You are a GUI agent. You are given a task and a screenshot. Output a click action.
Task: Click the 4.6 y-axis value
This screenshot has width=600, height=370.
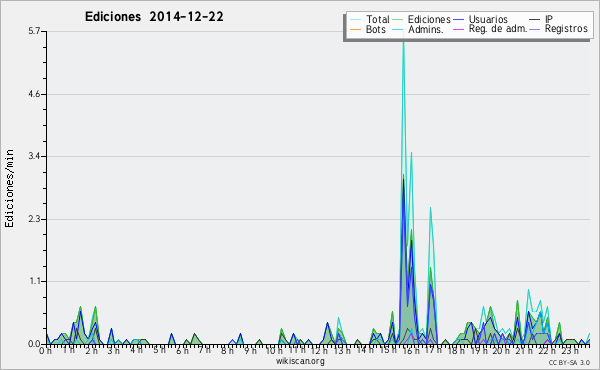(34, 94)
